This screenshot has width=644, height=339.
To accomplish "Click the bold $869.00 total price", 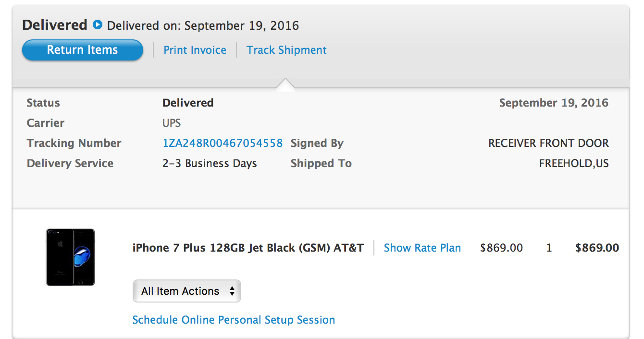I will [597, 248].
